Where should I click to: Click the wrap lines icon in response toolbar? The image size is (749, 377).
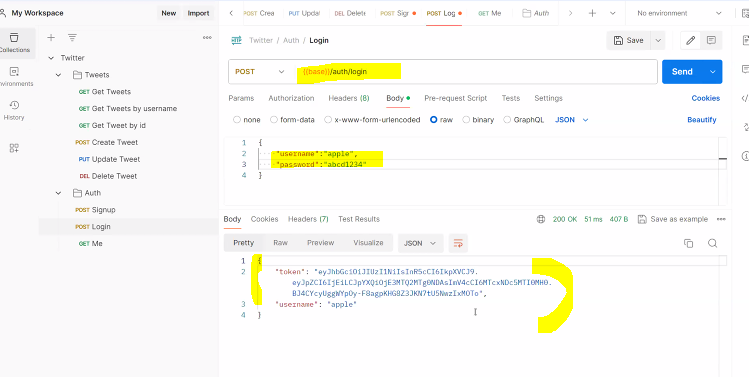click(458, 243)
